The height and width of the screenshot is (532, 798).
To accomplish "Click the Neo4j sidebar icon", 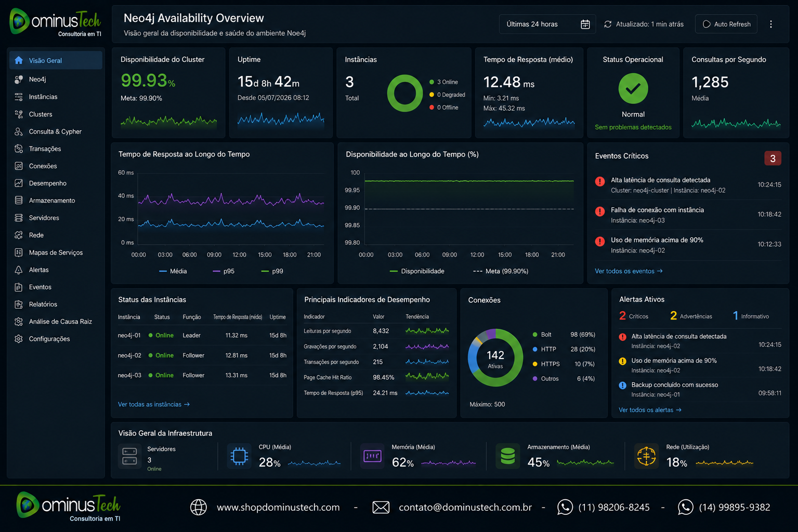I will coord(19,79).
